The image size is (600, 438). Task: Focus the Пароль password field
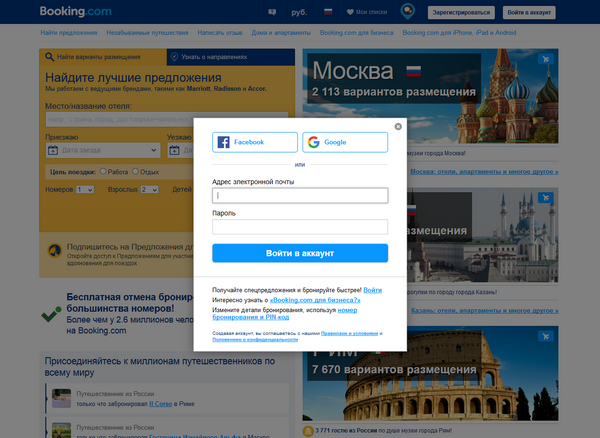coord(300,227)
